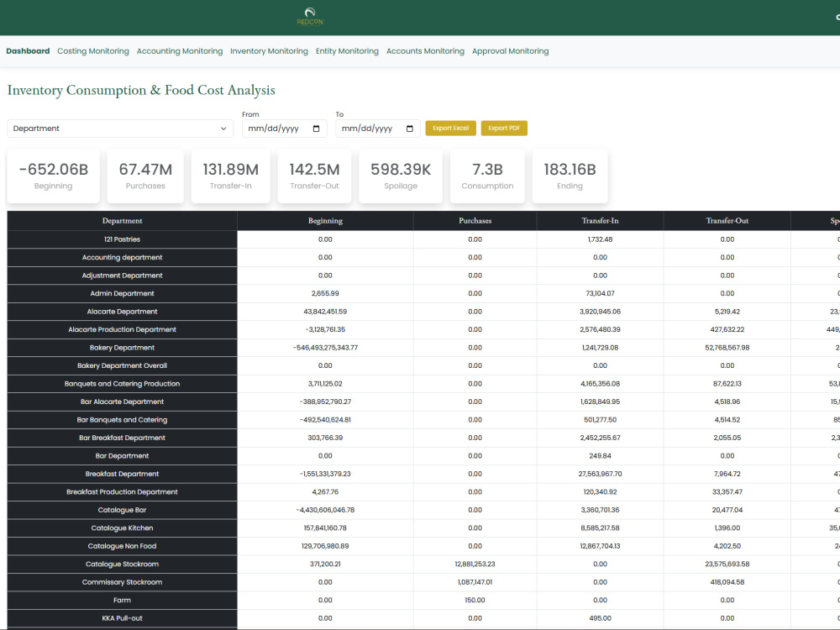Screen dimensions: 840x630
Task: Select the Entity Monitoring tab
Action: click(347, 51)
